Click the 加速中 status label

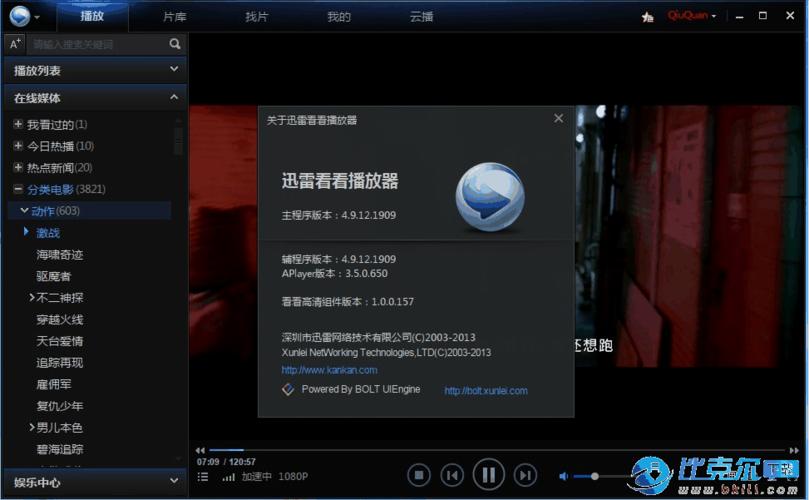(x=256, y=476)
